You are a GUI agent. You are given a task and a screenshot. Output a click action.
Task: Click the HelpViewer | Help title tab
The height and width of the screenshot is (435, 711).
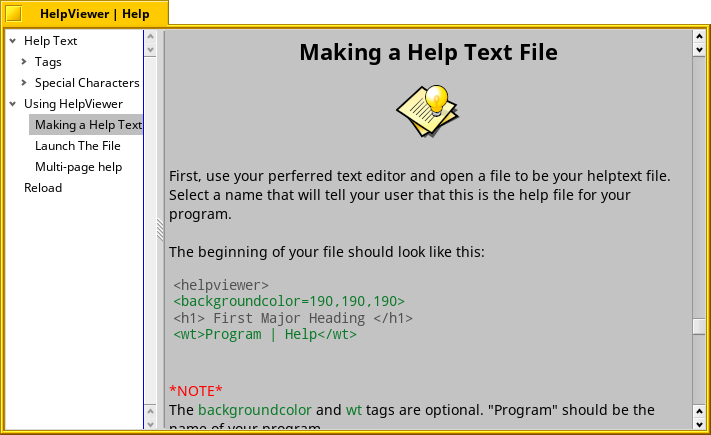tap(94, 14)
